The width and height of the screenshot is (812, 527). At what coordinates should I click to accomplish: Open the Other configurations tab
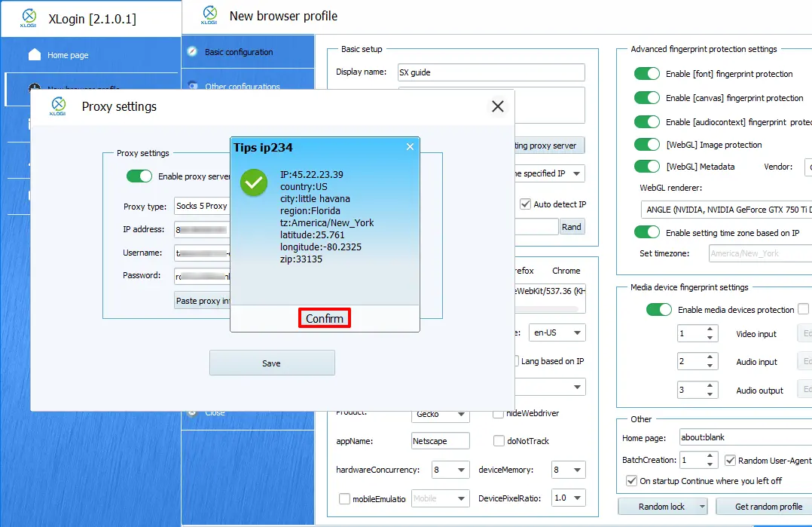tap(242, 87)
